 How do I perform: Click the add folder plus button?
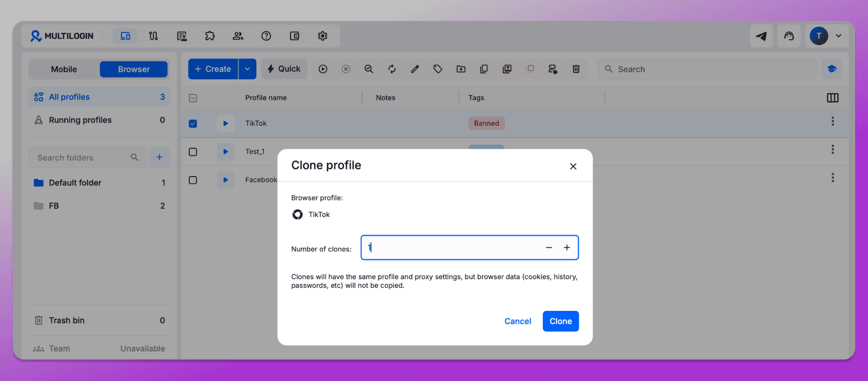coord(159,157)
